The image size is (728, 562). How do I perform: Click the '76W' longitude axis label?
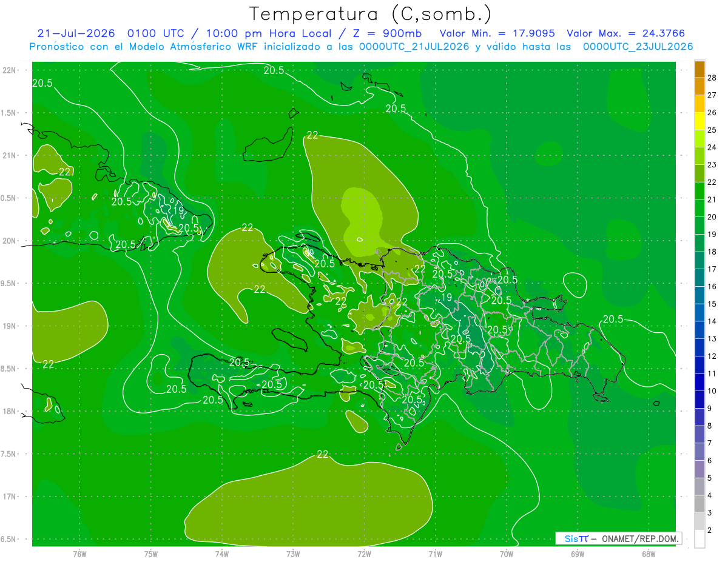click(79, 554)
